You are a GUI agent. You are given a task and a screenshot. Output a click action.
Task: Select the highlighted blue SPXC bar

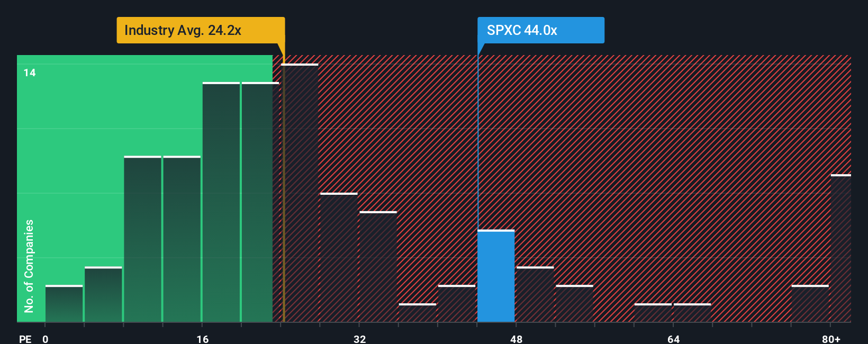pyautogui.click(x=496, y=276)
